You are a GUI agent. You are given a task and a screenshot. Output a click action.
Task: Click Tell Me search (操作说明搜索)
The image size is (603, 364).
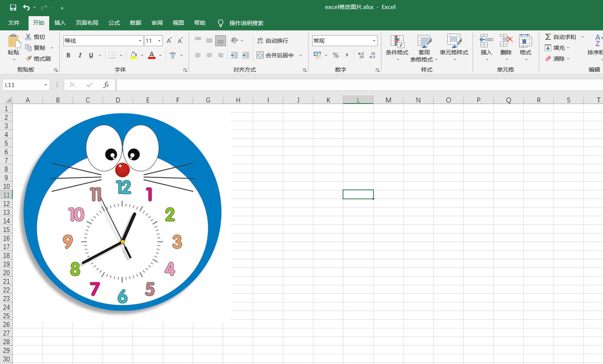tap(246, 23)
